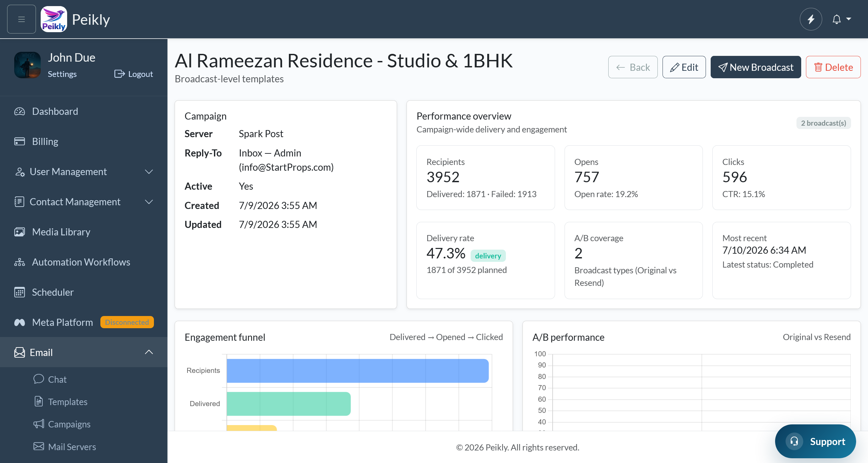Create a New Broadcast
This screenshot has width=868, height=463.
tap(756, 67)
